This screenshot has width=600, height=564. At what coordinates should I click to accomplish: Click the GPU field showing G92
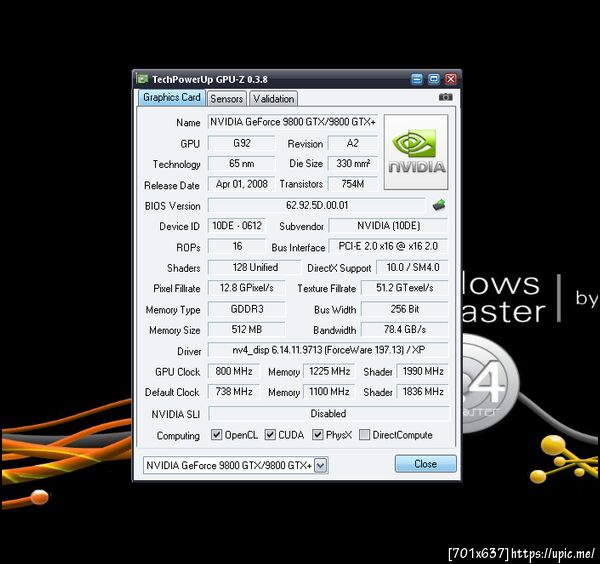[241, 143]
